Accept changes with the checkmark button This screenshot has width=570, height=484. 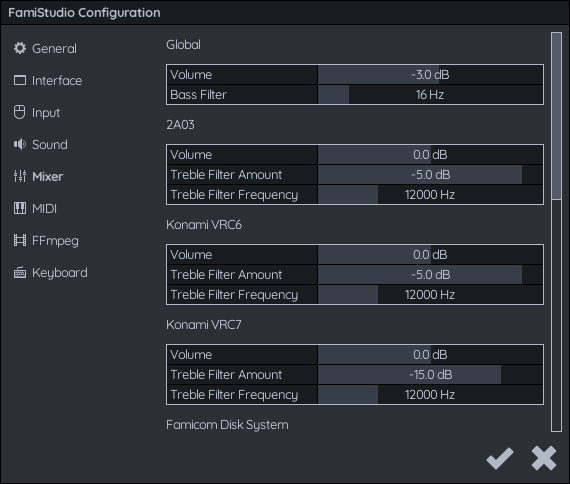(500, 458)
